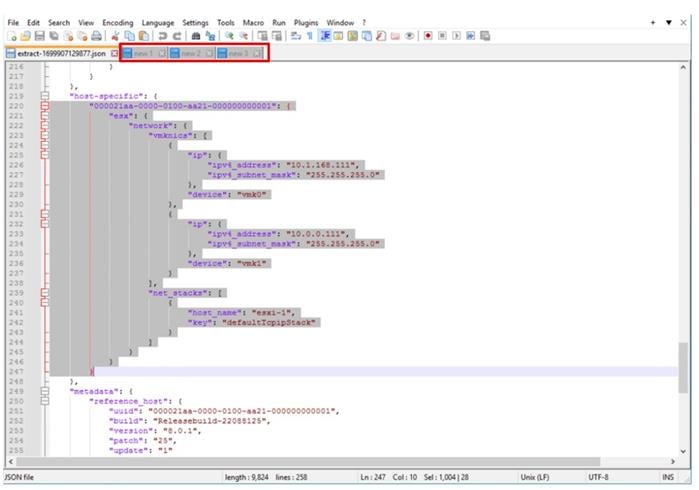Toggle show all characters pilcrow
699x490 pixels.
(310, 36)
